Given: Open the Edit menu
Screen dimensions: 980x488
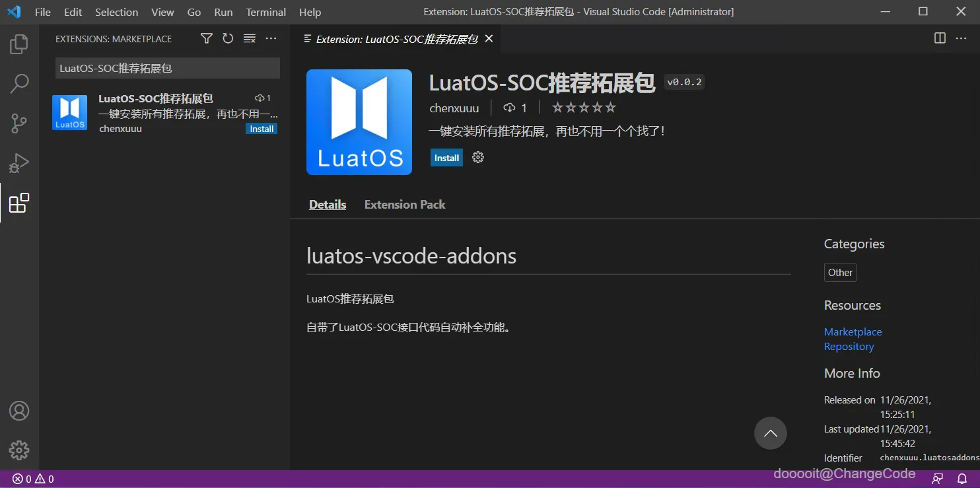Looking at the screenshot, I should 73,12.
